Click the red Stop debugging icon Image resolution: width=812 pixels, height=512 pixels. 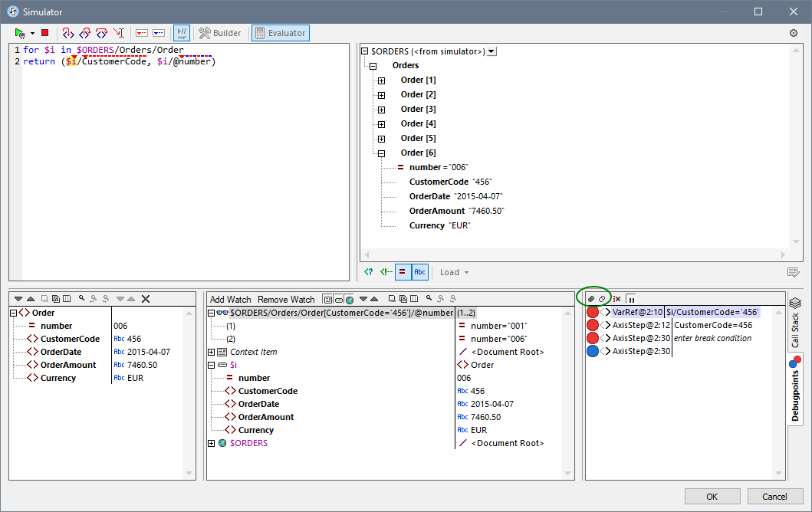pyautogui.click(x=44, y=33)
